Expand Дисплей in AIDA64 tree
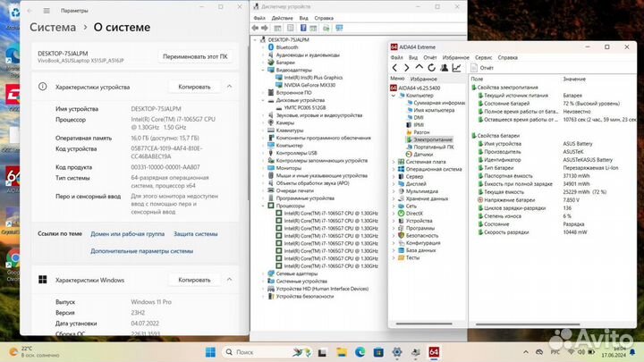644x362 pixels. [394, 184]
